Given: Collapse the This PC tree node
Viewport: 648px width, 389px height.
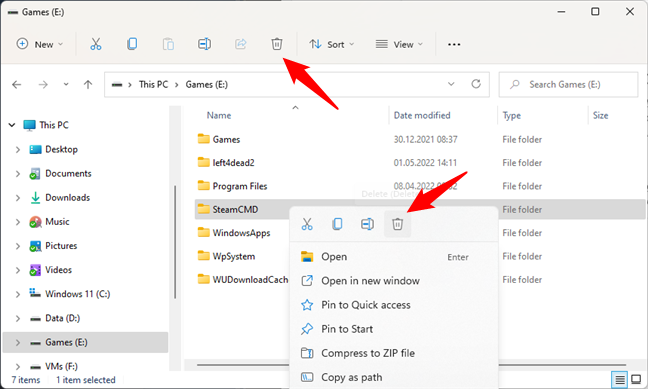Looking at the screenshot, I should (x=12, y=125).
